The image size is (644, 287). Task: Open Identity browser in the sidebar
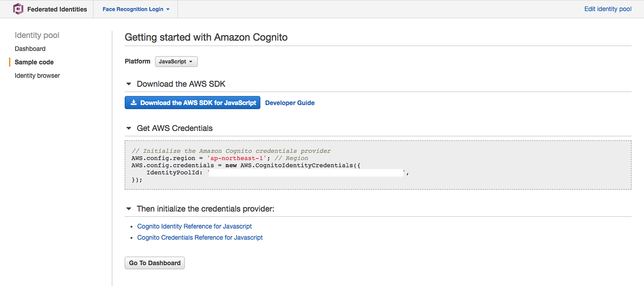point(37,75)
